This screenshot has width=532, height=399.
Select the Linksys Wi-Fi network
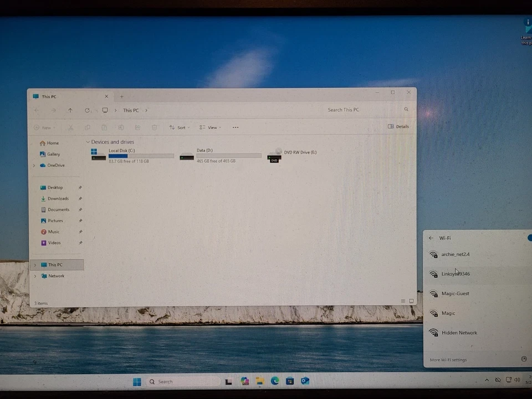[x=478, y=274]
